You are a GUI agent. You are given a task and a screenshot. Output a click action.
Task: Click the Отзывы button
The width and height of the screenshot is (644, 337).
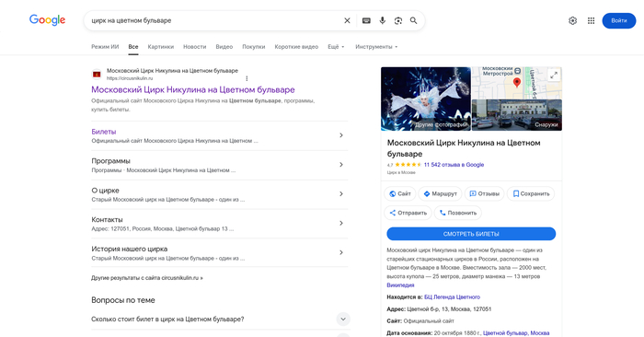484,193
